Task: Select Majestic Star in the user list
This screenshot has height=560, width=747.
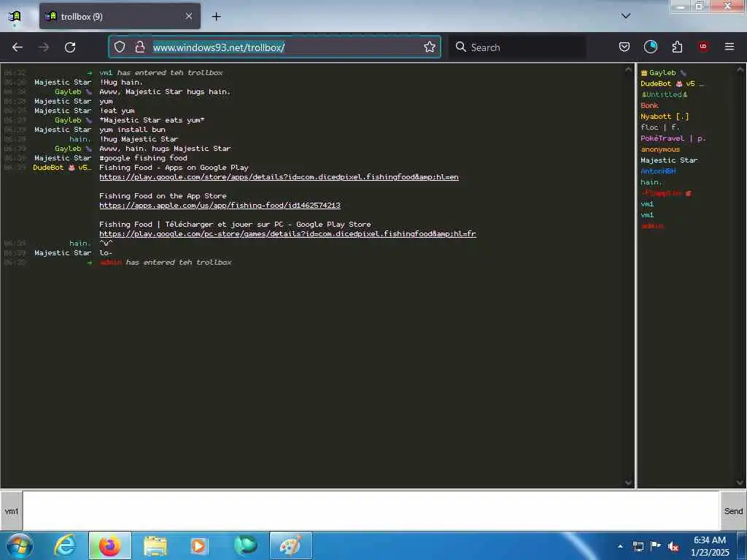Action: coord(669,160)
